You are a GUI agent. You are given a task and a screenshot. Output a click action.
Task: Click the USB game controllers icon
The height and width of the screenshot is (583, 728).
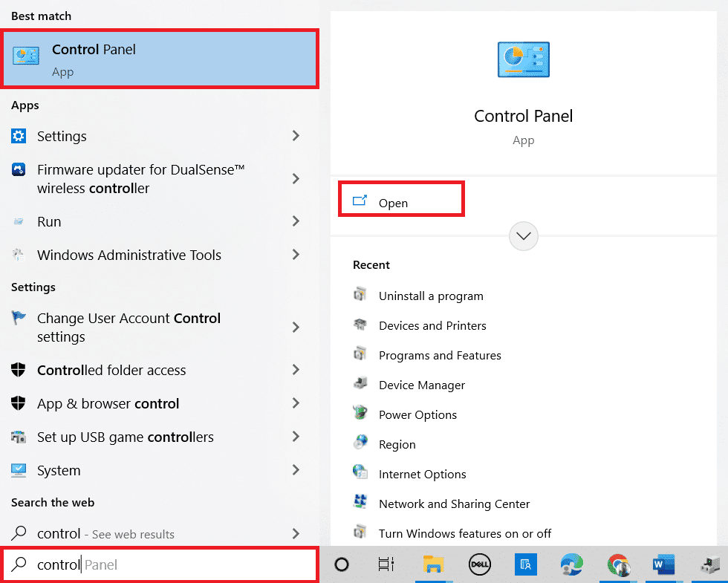pyautogui.click(x=19, y=437)
